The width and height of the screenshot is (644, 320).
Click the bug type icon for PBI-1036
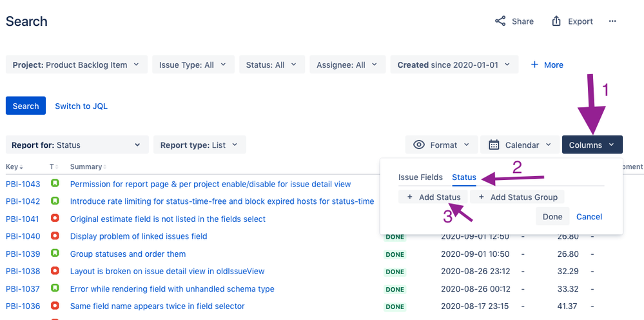coord(55,306)
